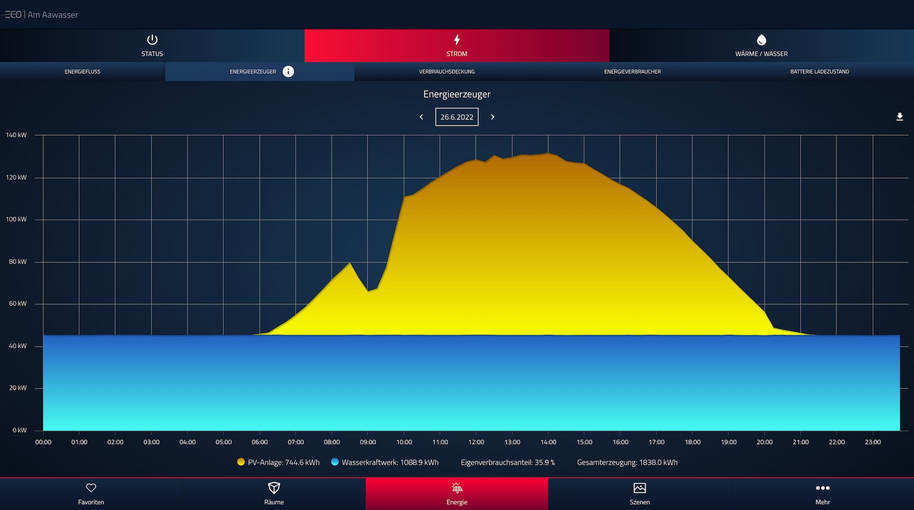
Task: Open Mehr three-dots menu
Action: [822, 488]
